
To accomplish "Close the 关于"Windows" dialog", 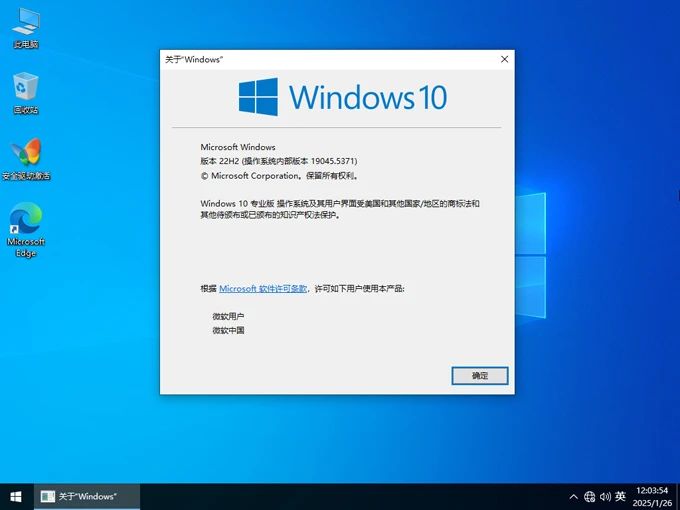I will click(504, 60).
